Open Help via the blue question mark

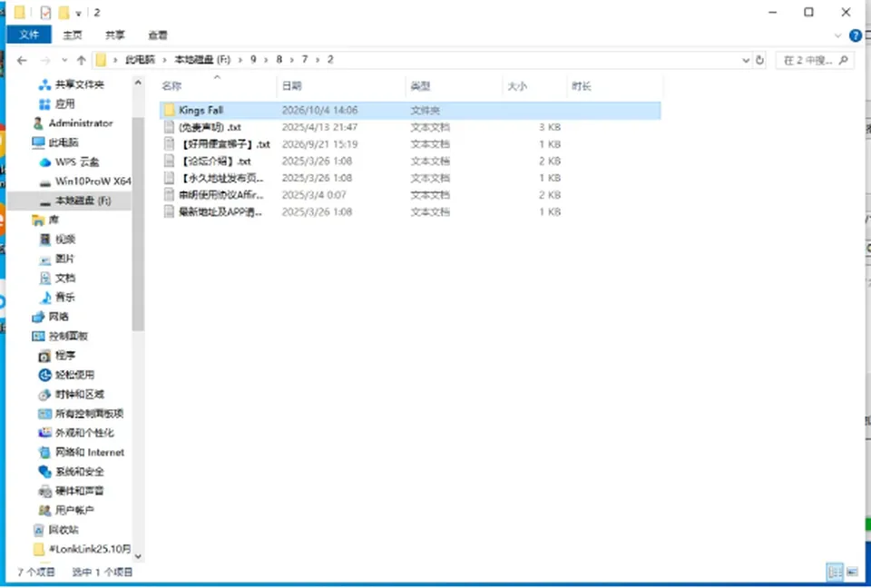point(856,35)
